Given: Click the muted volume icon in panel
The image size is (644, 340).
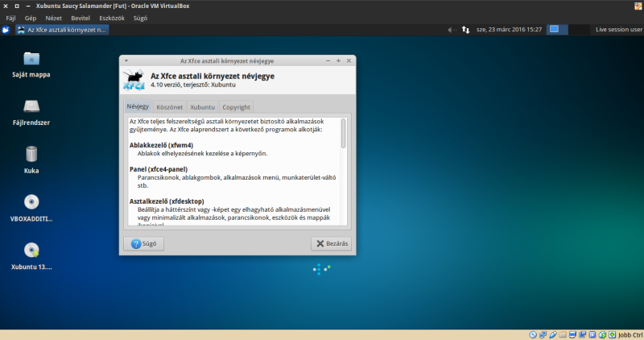Looking at the screenshot, I should coord(452,30).
